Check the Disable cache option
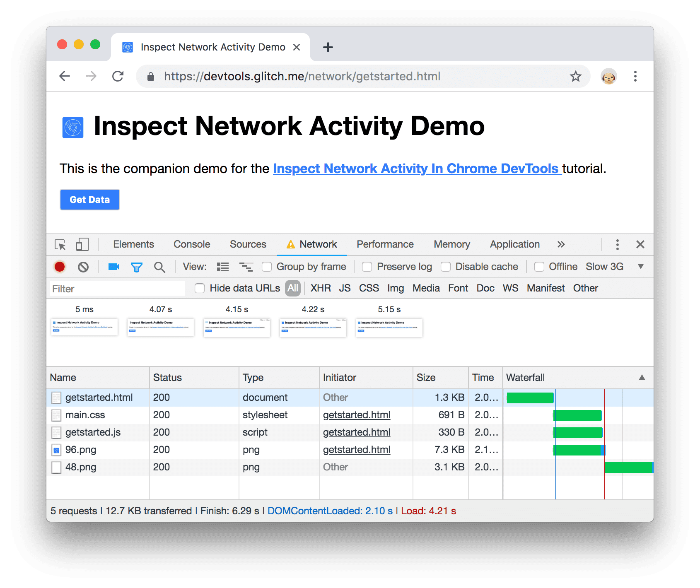 point(446,267)
